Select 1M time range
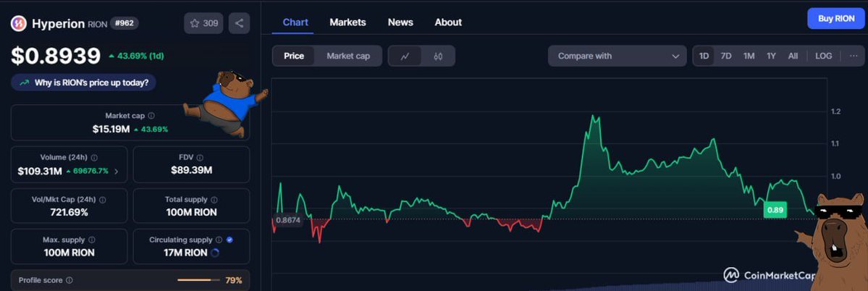868x291 pixels. (749, 56)
